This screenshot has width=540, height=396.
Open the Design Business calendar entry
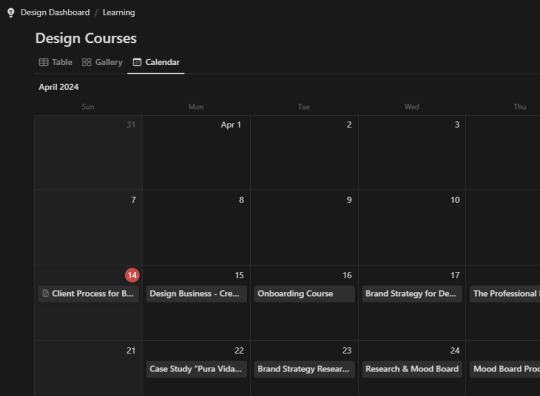coord(196,294)
